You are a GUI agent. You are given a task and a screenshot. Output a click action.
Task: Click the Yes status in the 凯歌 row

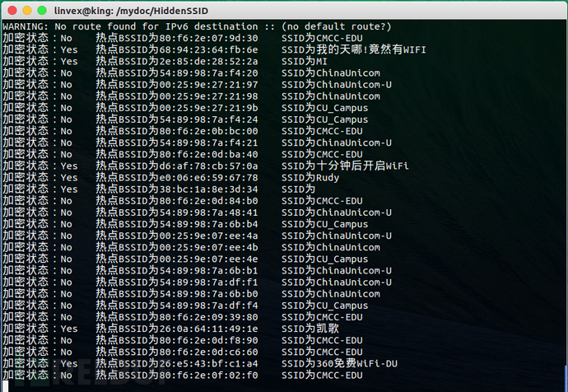[69, 329]
